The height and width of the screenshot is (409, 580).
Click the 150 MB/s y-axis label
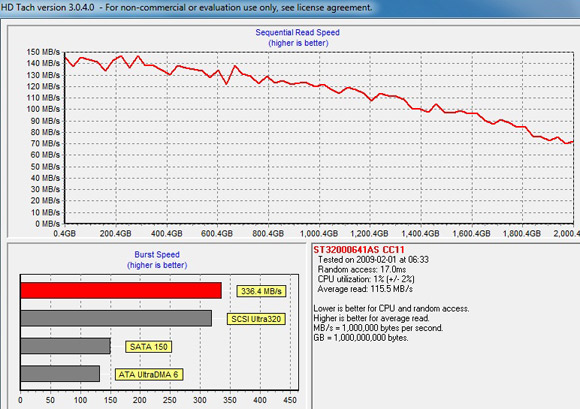pyautogui.click(x=43, y=52)
